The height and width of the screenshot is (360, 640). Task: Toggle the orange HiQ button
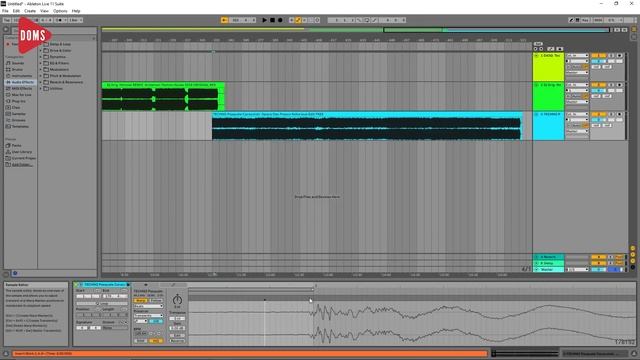[x=156, y=340]
